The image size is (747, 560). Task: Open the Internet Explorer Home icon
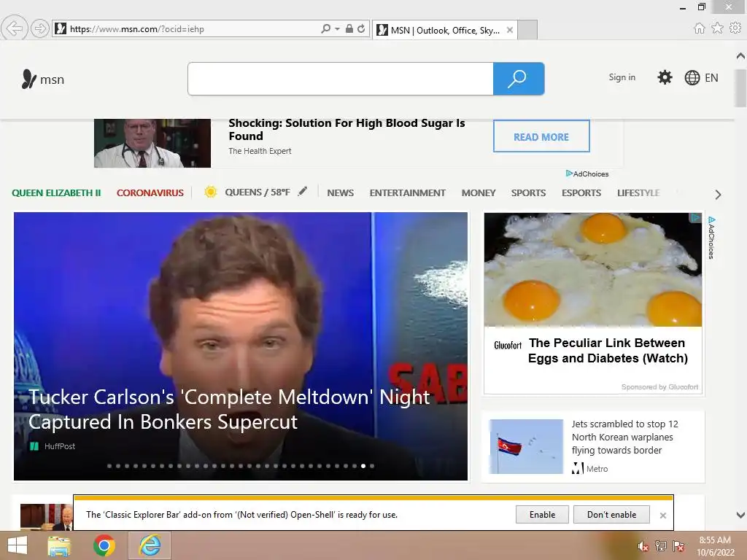(x=700, y=28)
